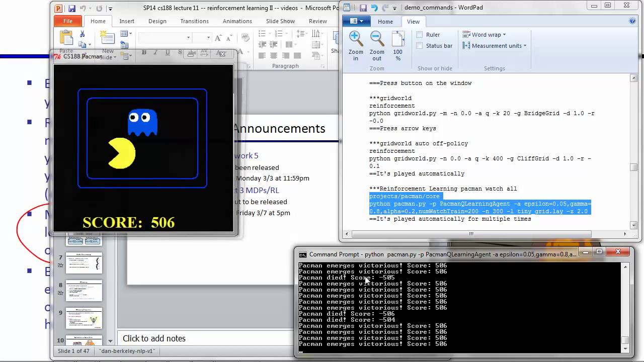Click Increase Font Size icon in PowerPoint
Image resolution: width=644 pixels, height=362 pixels.
tap(218, 38)
